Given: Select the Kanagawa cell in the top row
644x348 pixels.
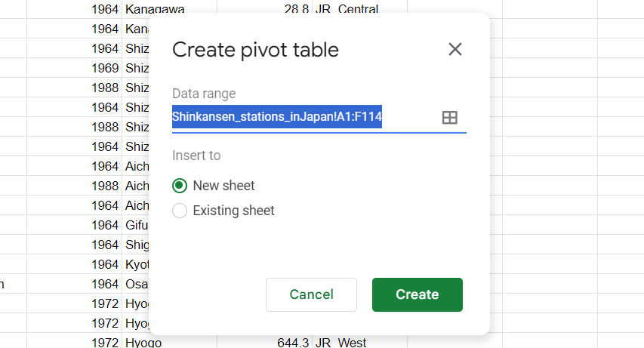Looking at the screenshot, I should 155,10.
